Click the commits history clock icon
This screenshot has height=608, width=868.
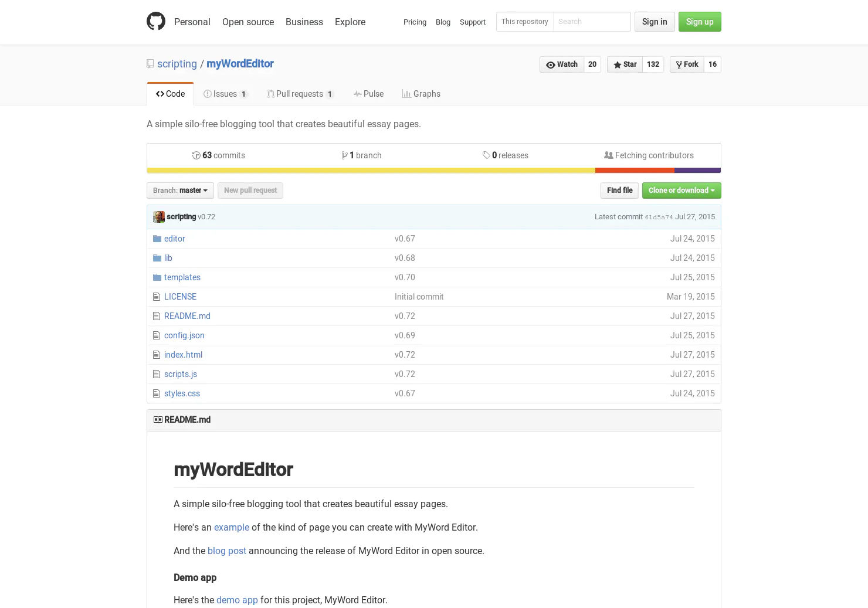pos(196,155)
